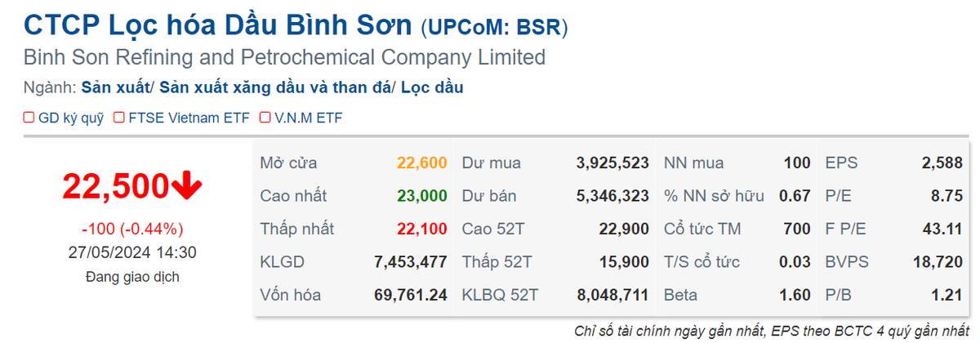980x343 pixels.
Task: Click the KLGD value 7,453,477
Action: 409,262
